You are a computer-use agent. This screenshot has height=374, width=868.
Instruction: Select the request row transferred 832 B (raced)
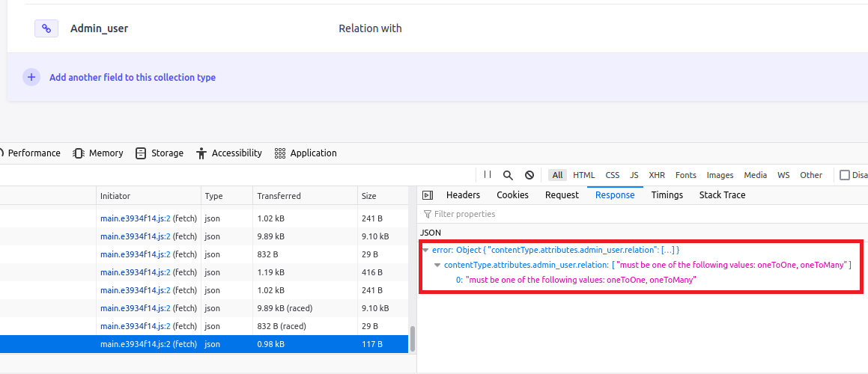pos(204,326)
